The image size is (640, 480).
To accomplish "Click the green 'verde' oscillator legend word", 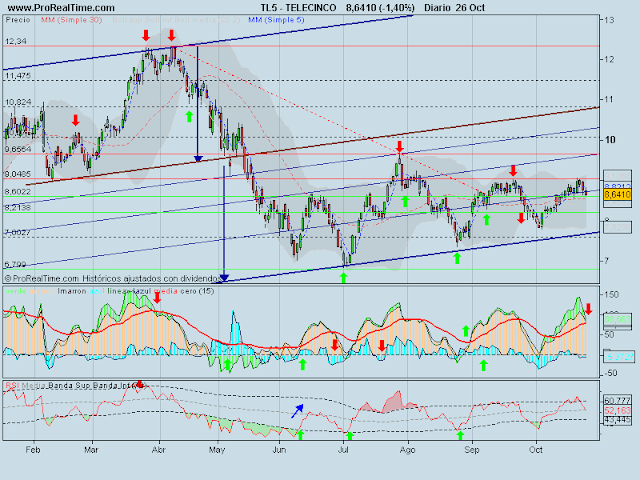I will pos(16,291).
